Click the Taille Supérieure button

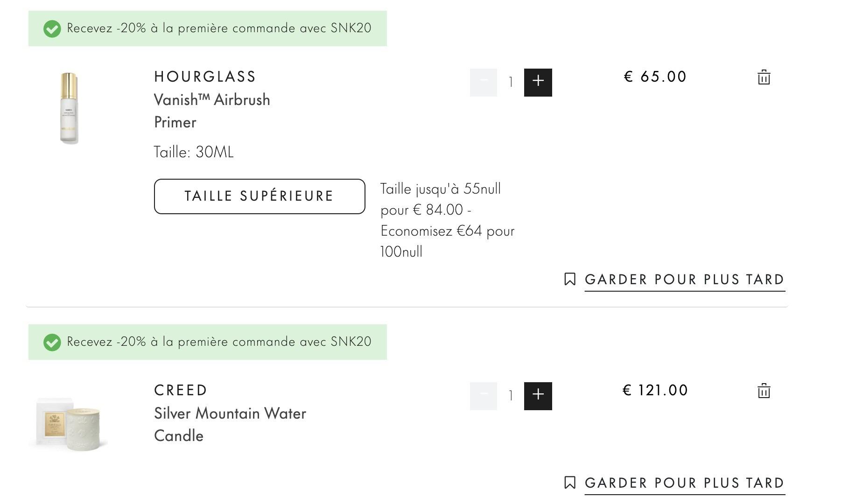click(260, 196)
